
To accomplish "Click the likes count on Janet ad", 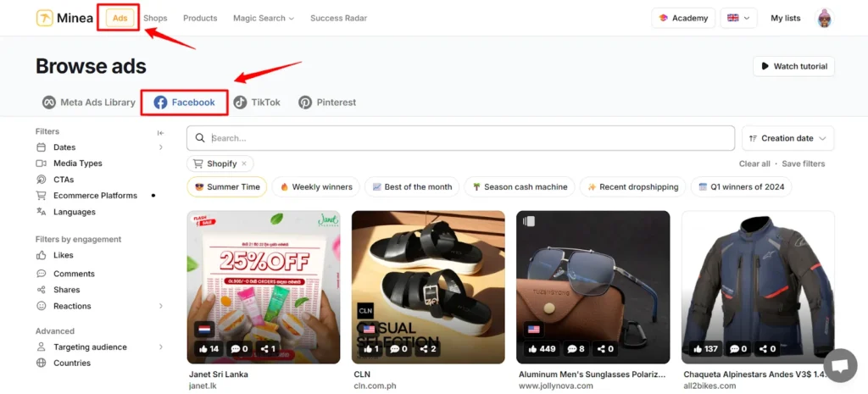I will point(208,348).
